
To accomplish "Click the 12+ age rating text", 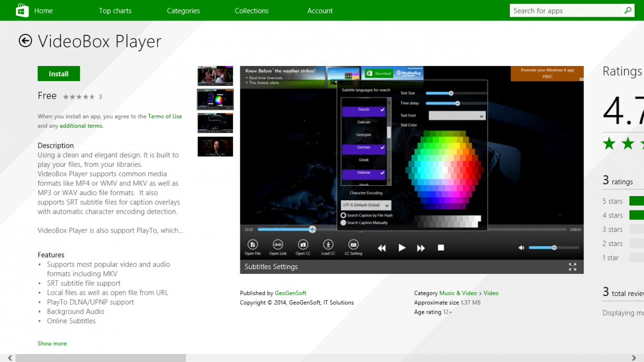I will 448,312.
